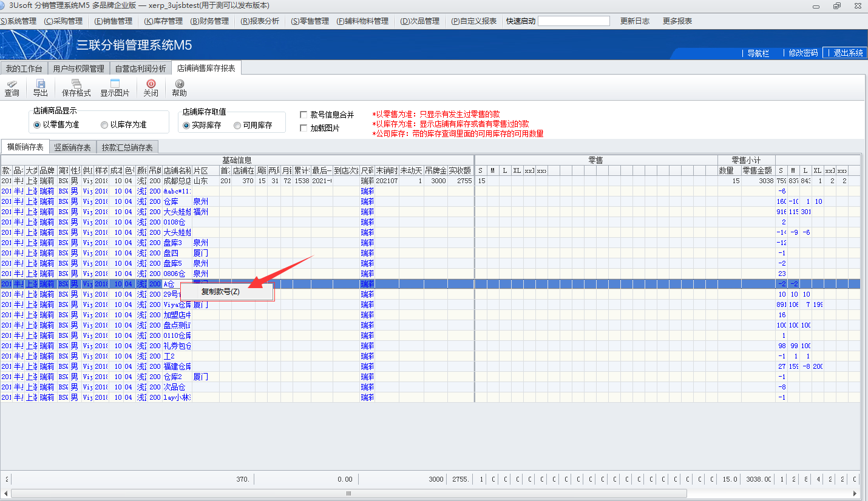
Task: Select the 次品仓 store cell
Action: pyautogui.click(x=177, y=387)
